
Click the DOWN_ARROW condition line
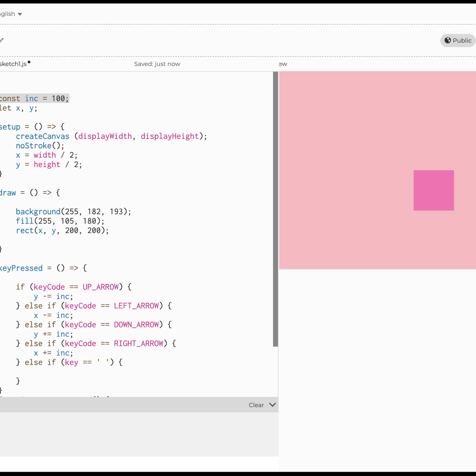click(94, 325)
